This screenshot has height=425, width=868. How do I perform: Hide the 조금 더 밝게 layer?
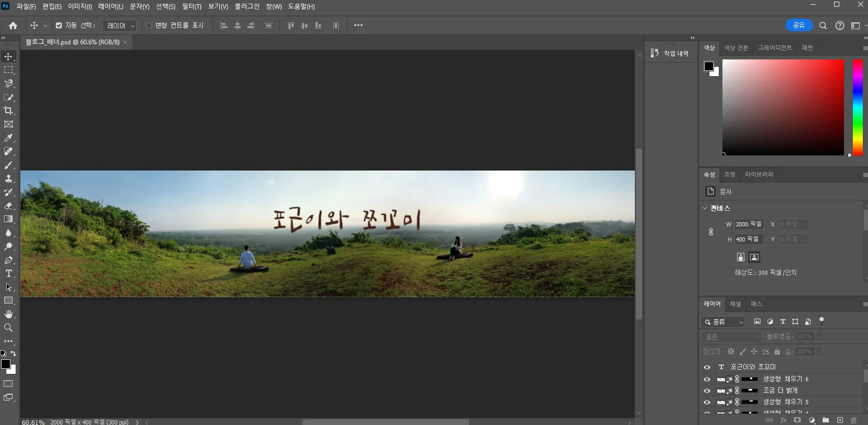click(x=707, y=391)
